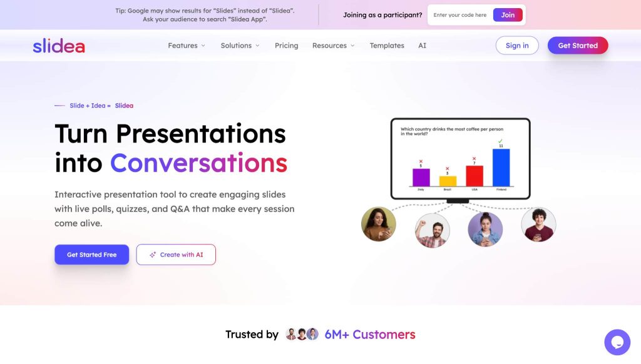Click Get Started Free button
This screenshot has height=364, width=641.
[x=92, y=255]
